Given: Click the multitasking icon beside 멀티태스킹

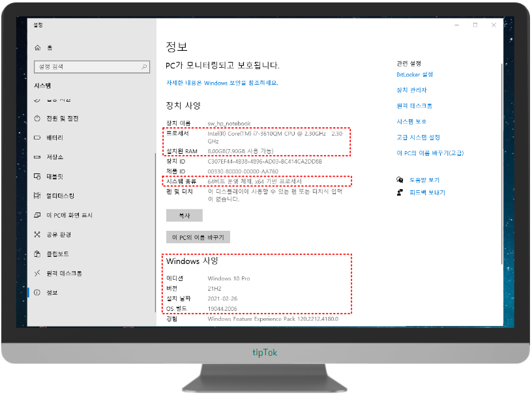Looking at the screenshot, I should [37, 196].
